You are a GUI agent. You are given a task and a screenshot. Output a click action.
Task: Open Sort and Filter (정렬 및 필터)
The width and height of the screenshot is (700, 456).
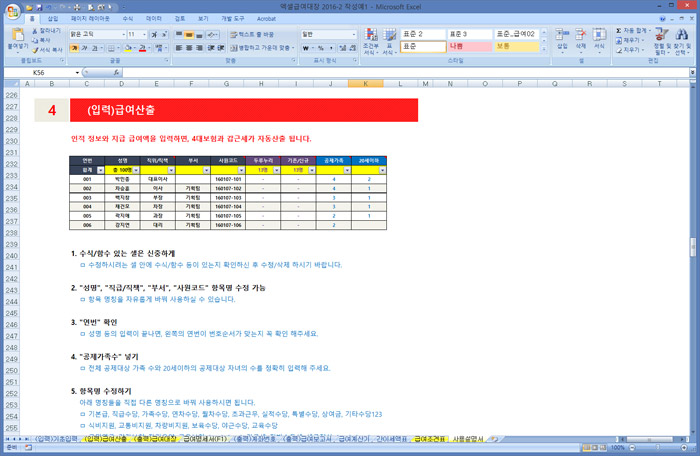tap(662, 41)
